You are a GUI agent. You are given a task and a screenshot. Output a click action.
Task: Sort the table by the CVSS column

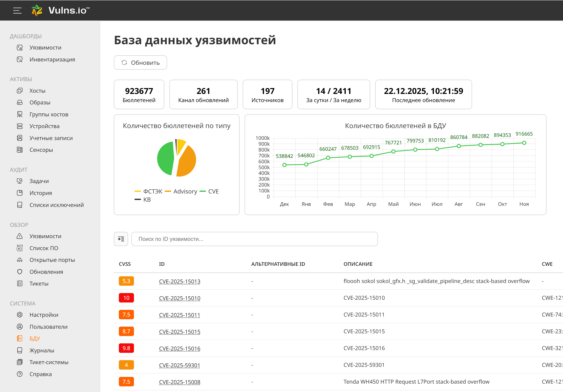coord(125,264)
